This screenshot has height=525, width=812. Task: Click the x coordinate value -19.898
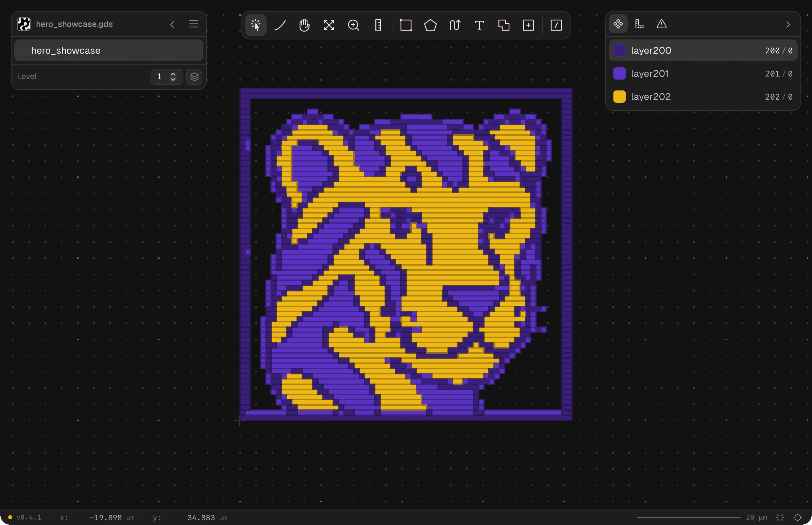tap(105, 518)
